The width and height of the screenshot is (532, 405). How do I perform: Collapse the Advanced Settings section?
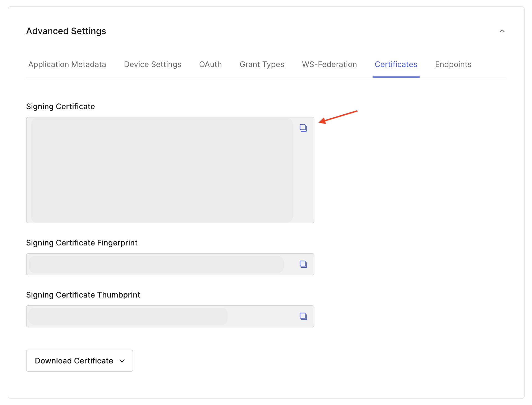[502, 31]
